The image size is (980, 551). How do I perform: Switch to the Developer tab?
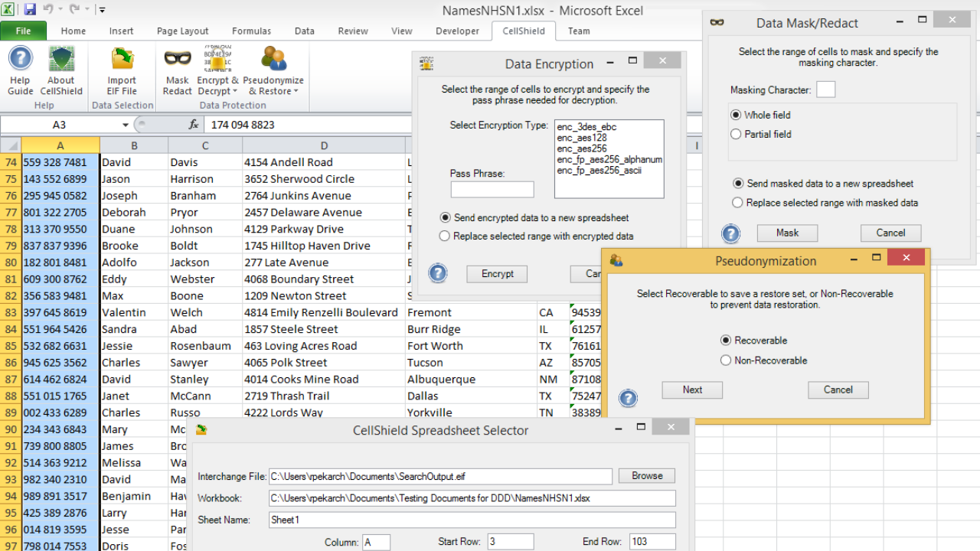click(x=458, y=31)
